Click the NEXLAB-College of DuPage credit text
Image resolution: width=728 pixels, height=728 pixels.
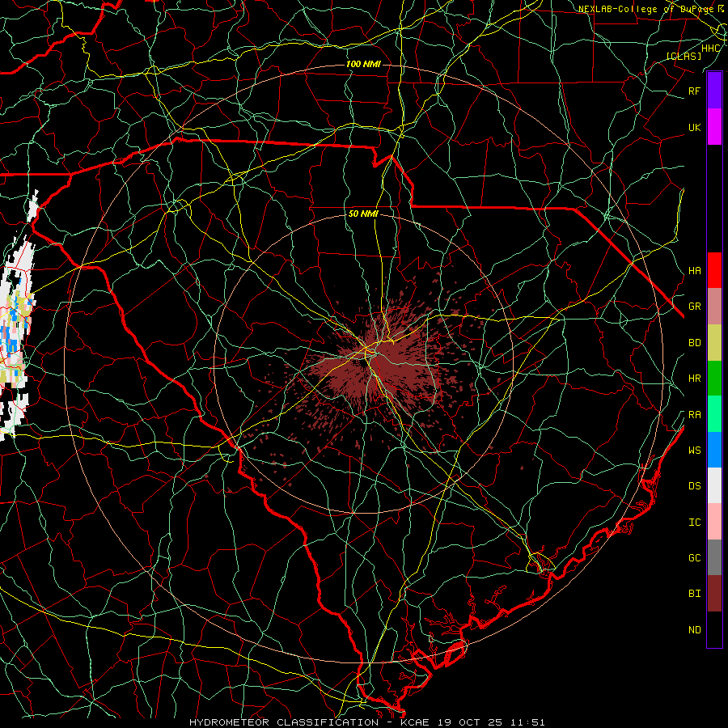(646, 9)
